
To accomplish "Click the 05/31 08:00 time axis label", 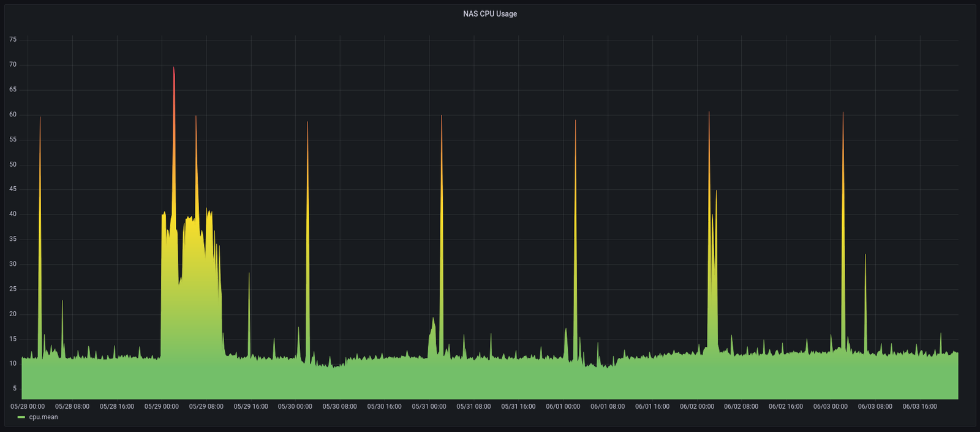I will click(473, 406).
